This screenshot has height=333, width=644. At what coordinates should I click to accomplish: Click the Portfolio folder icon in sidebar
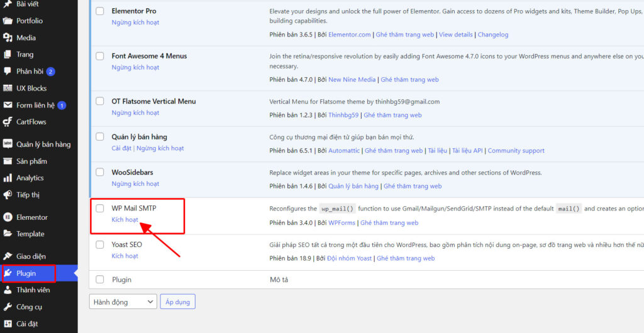coord(8,21)
